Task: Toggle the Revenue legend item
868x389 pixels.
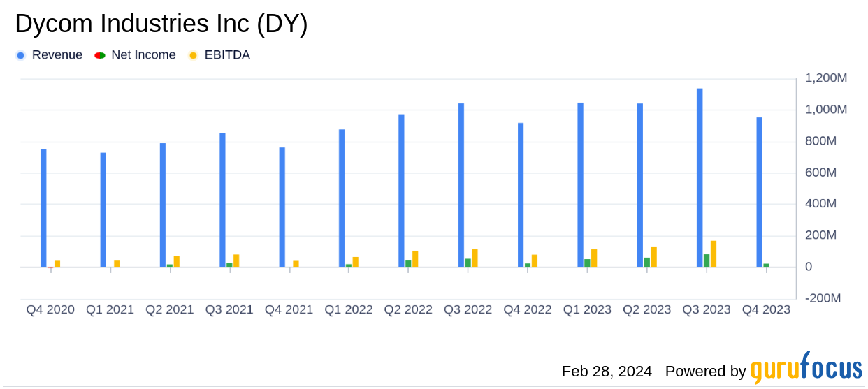Action: 49,55
